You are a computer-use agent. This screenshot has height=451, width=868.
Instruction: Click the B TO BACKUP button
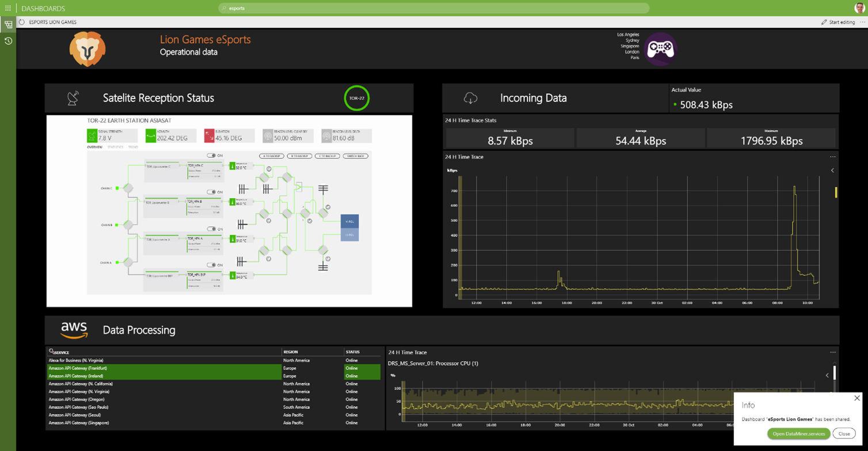click(x=299, y=156)
